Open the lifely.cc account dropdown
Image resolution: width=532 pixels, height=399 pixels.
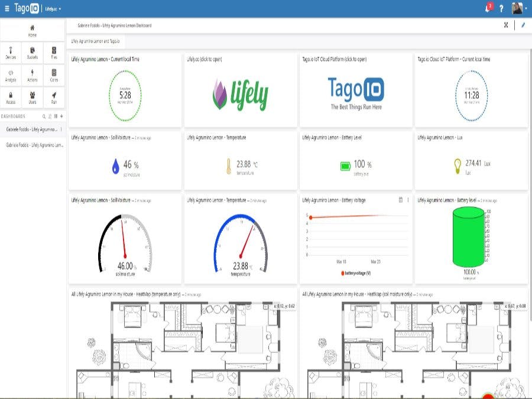click(x=53, y=9)
